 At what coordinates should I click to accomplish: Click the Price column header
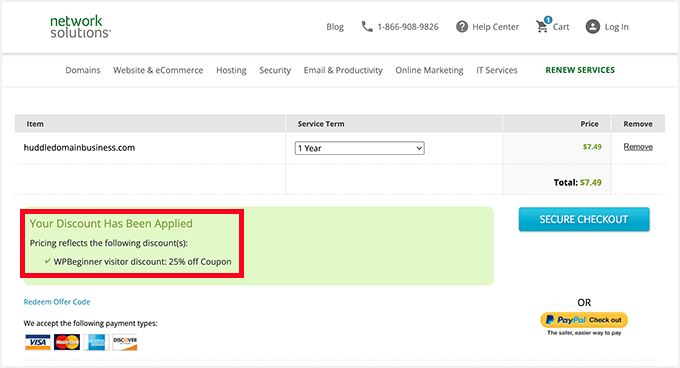click(x=589, y=124)
